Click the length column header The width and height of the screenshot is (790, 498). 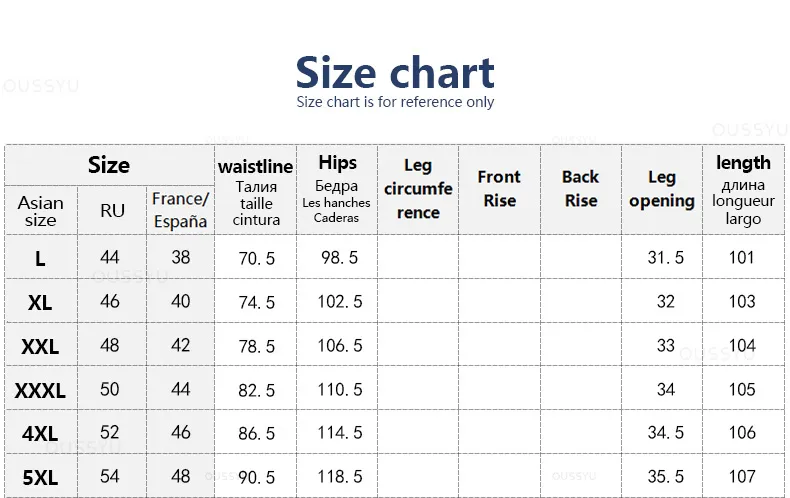coord(743,190)
